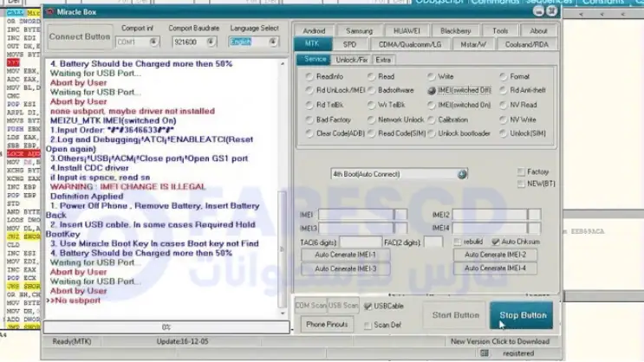Screen dimensions: 644x362
Task: Disable the Auto Chksum checkbox
Action: click(495, 242)
